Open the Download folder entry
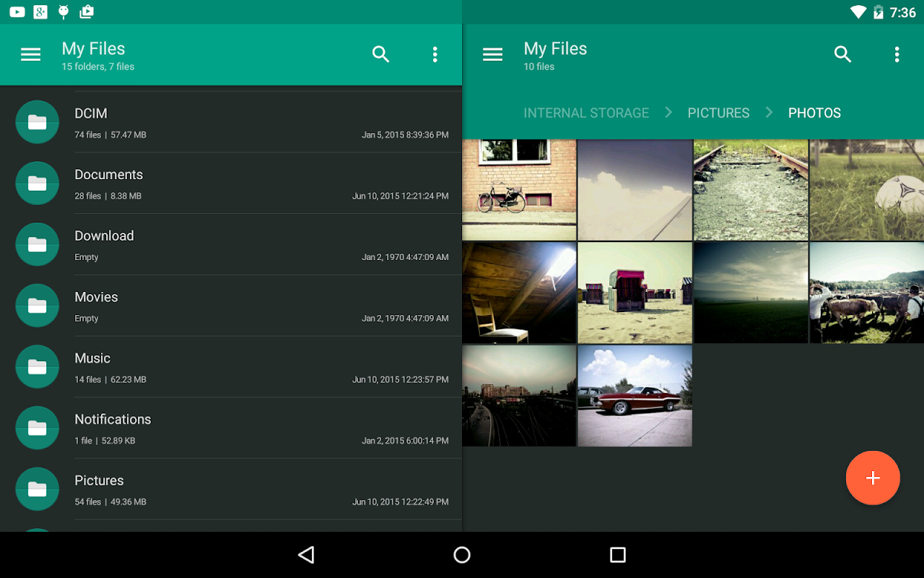The image size is (924, 578). coord(217,244)
